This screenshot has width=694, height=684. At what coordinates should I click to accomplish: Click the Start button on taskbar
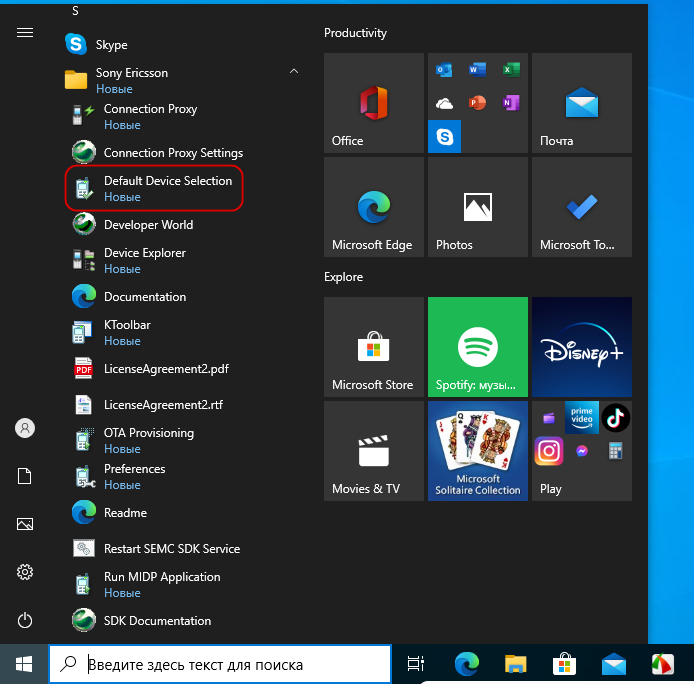pyautogui.click(x=24, y=664)
